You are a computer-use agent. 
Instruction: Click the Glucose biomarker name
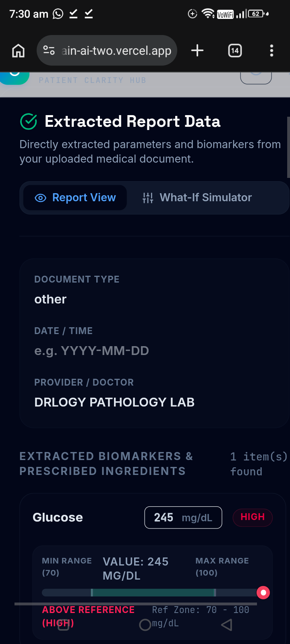(58, 518)
